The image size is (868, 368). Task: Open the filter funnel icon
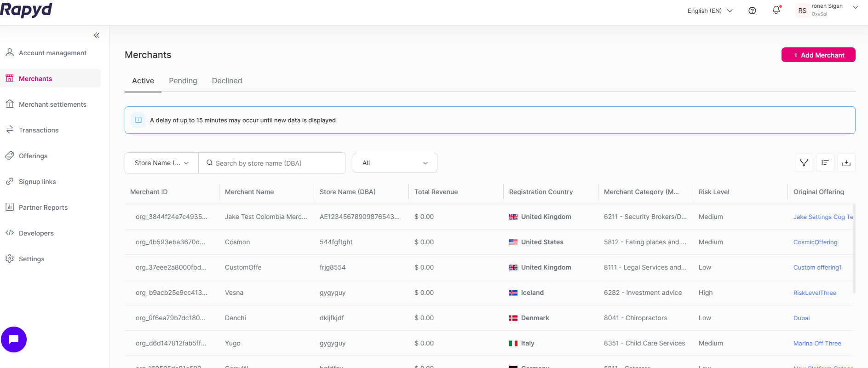(x=804, y=163)
